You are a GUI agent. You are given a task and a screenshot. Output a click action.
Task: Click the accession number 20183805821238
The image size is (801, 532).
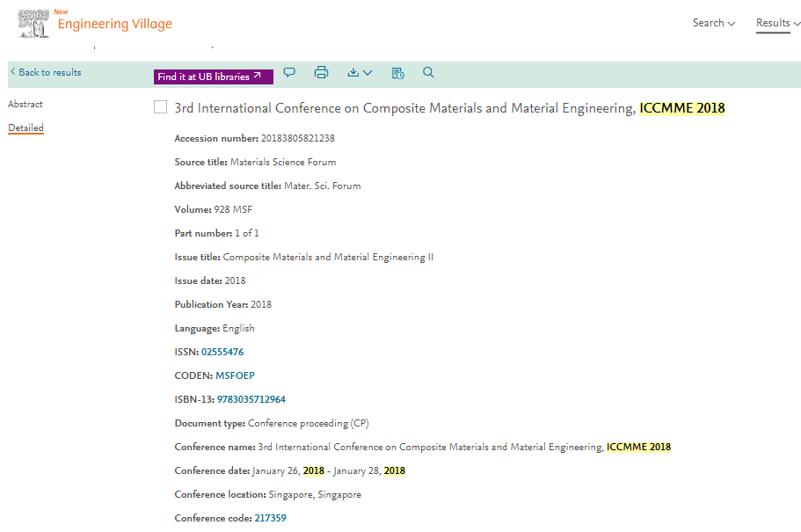[298, 138]
